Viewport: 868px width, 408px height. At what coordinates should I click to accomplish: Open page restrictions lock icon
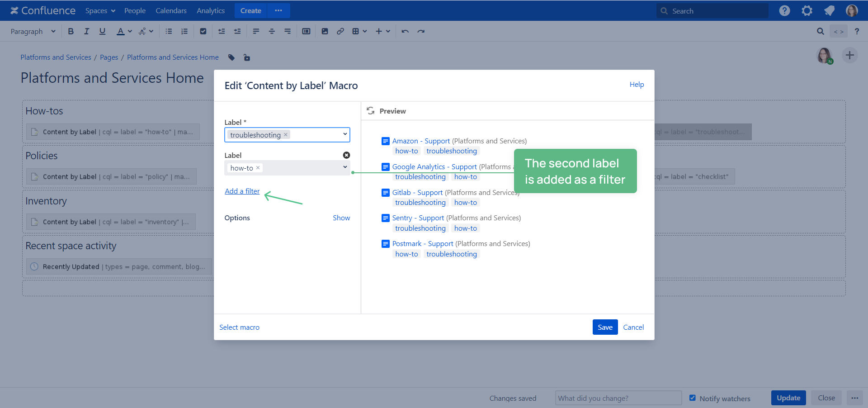[x=246, y=57]
